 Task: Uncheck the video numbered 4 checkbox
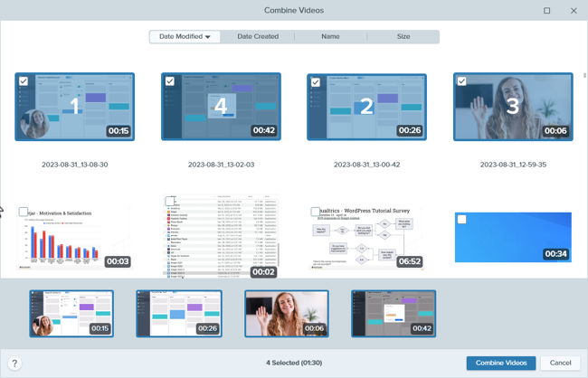(170, 81)
